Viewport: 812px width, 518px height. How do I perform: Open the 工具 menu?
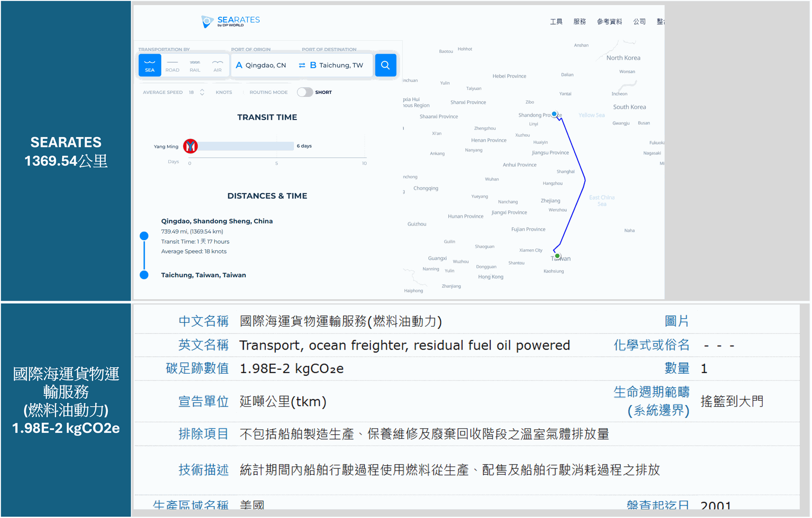(x=556, y=21)
